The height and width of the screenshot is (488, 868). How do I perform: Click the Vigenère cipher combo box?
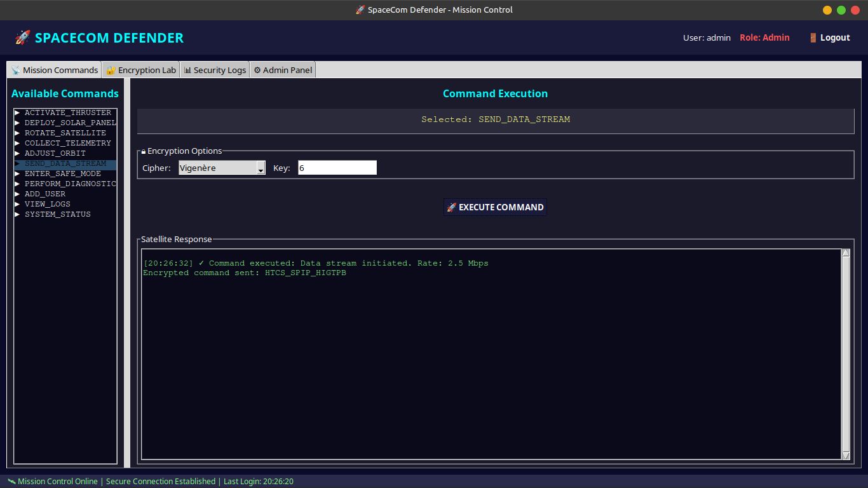coord(222,168)
